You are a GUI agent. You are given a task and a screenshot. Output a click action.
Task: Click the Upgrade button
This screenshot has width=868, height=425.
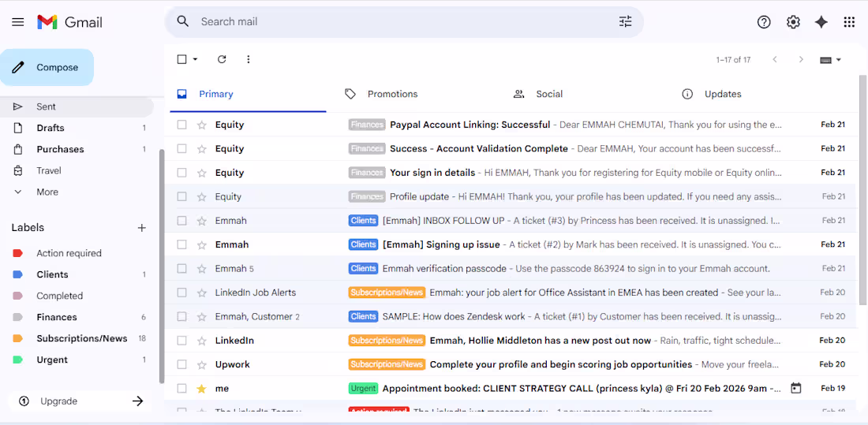80,401
